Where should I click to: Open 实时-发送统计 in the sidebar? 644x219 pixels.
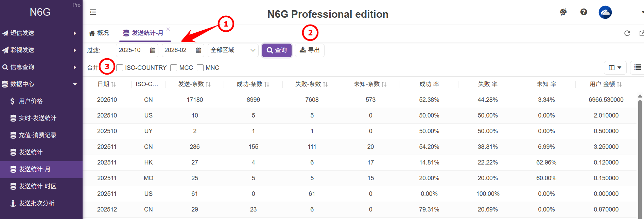[x=37, y=118]
